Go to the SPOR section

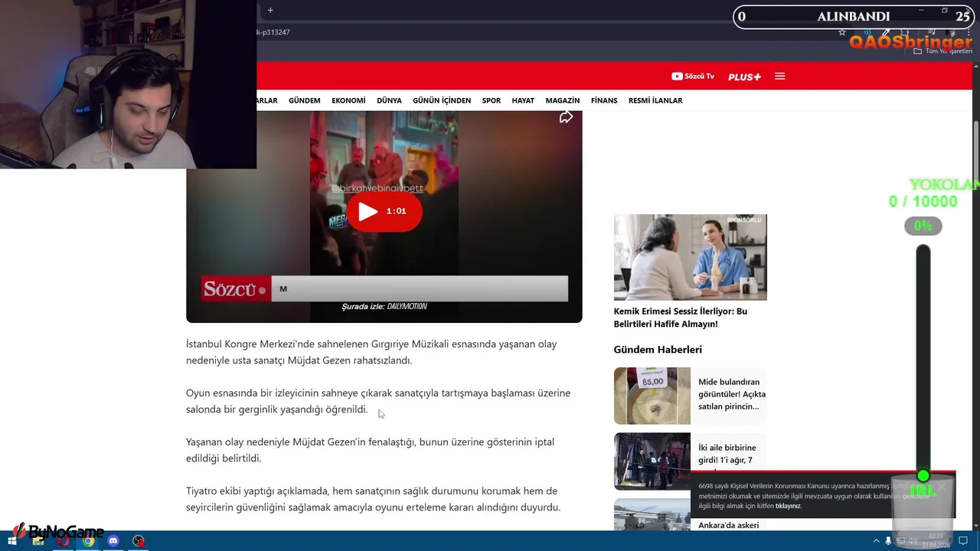pyautogui.click(x=492, y=100)
